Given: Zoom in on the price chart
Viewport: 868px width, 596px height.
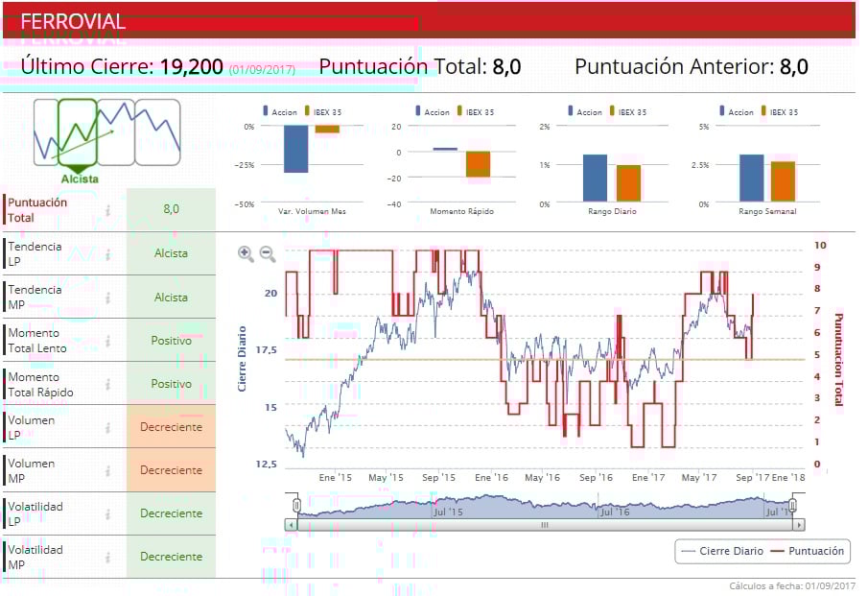Looking at the screenshot, I should pos(246,254).
